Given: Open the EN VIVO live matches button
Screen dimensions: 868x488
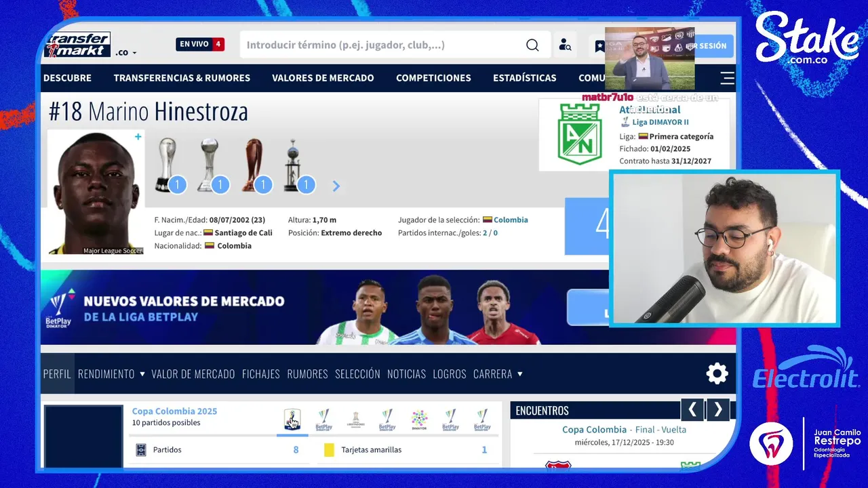Looking at the screenshot, I should coord(200,44).
